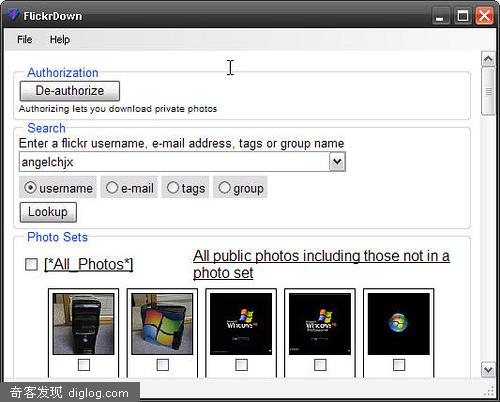This screenshot has height=402, width=500.
Task: Click the FlickrDown app icon in title bar
Action: click(x=13, y=15)
